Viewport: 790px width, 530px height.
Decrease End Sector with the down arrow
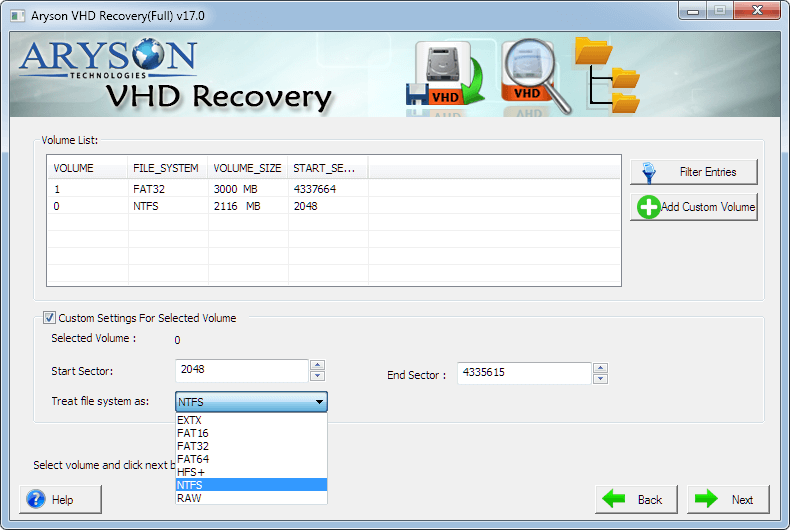tap(601, 379)
